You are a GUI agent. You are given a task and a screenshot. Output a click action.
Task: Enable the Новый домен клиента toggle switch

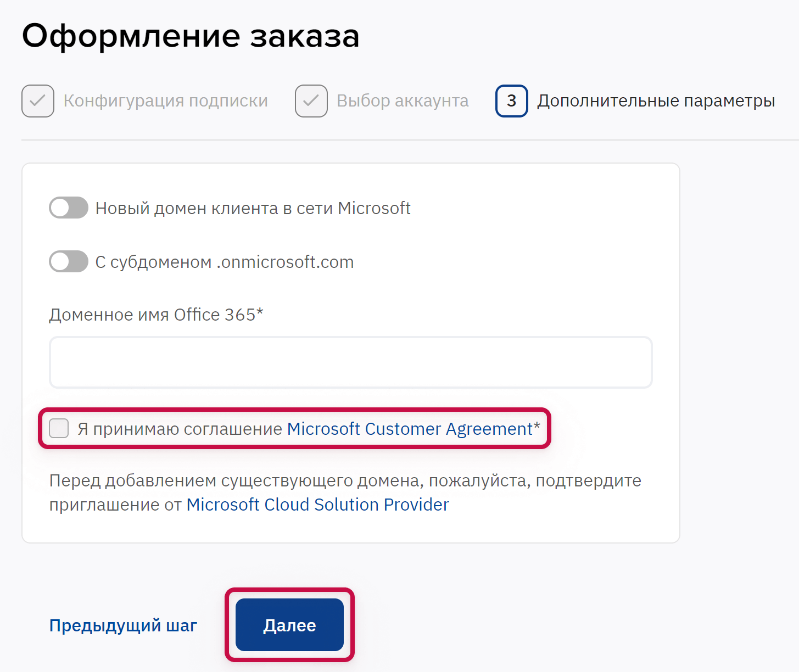click(69, 208)
